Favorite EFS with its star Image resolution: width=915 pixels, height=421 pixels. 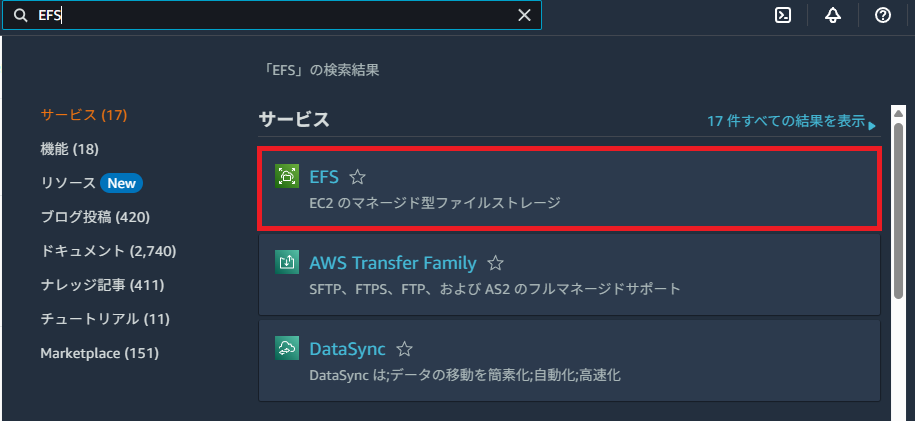pyautogui.click(x=357, y=176)
